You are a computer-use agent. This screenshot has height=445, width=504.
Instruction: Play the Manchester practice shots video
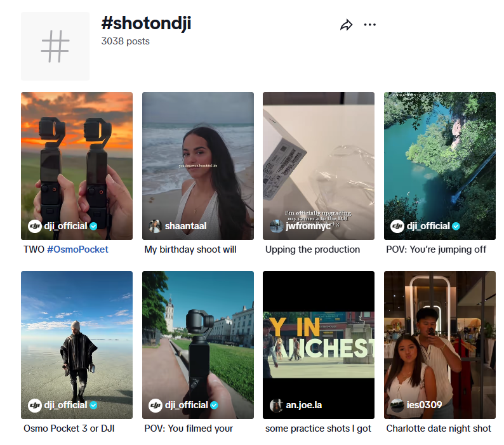click(319, 343)
